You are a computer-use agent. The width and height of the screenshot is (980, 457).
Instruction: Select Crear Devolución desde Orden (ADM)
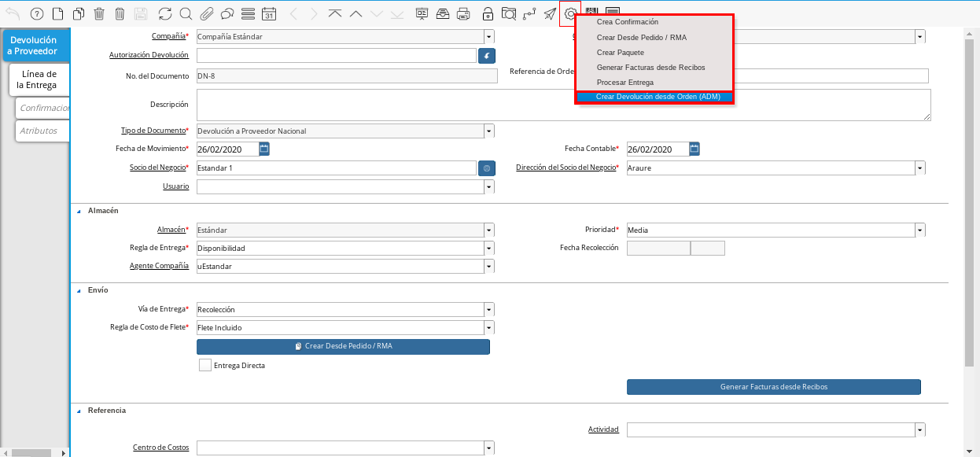pyautogui.click(x=658, y=97)
